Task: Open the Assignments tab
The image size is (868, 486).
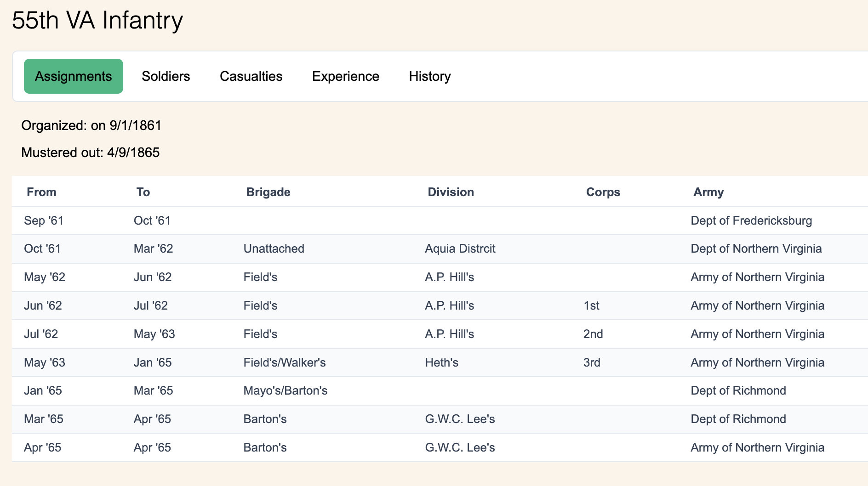Action: coord(74,76)
